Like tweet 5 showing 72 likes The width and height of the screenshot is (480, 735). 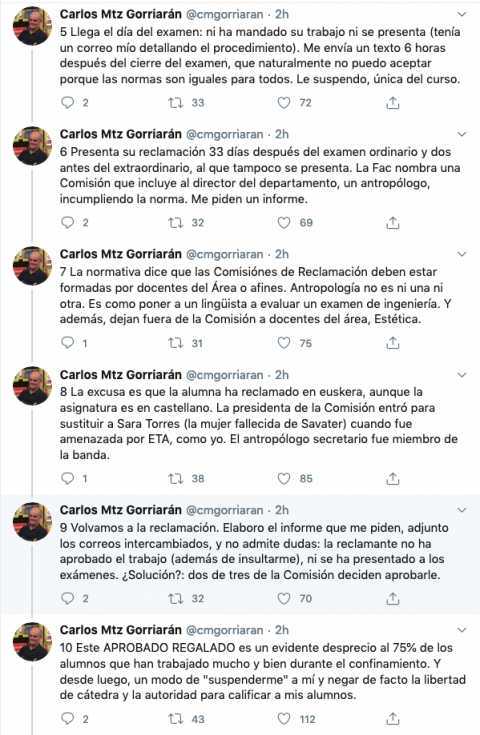pyautogui.click(x=284, y=103)
